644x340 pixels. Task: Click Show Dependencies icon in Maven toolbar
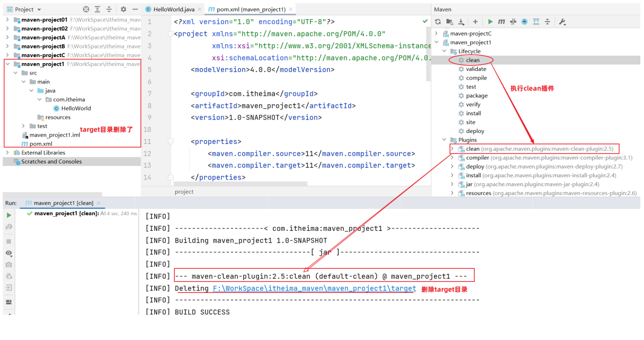(x=536, y=21)
